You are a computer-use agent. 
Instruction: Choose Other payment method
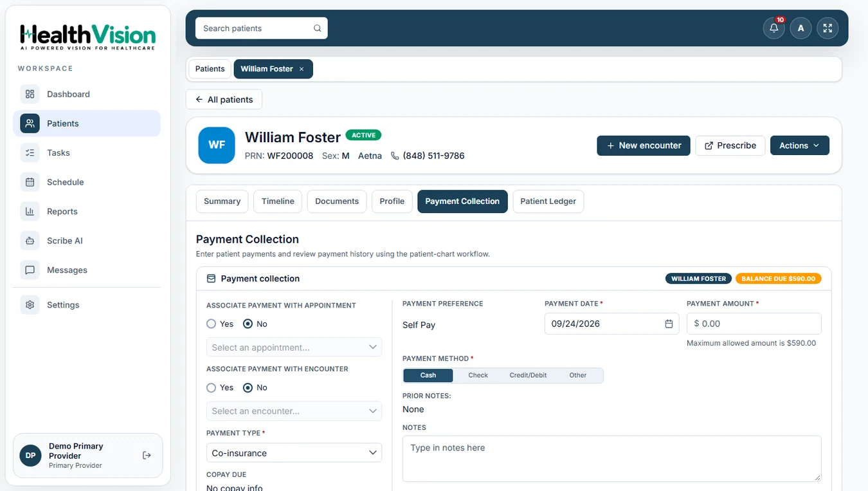click(578, 375)
